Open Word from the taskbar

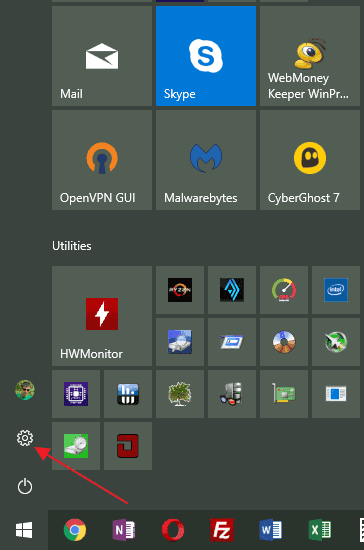[x=270, y=530]
